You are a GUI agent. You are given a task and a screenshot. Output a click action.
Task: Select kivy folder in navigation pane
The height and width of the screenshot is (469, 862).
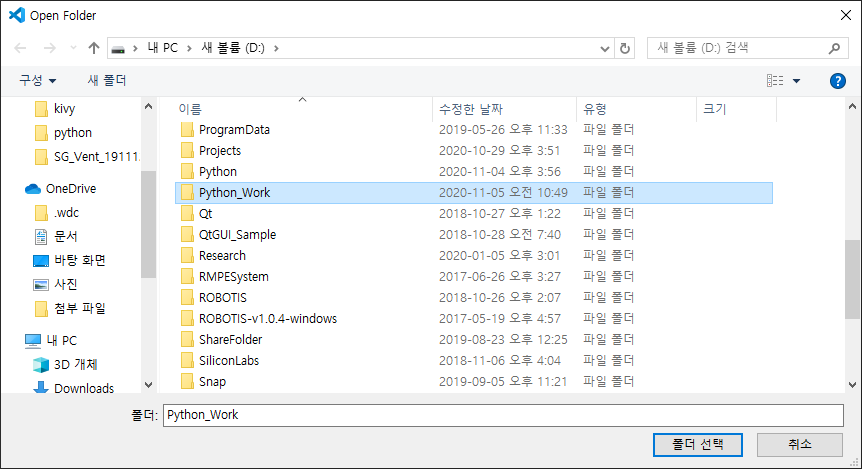(64, 109)
